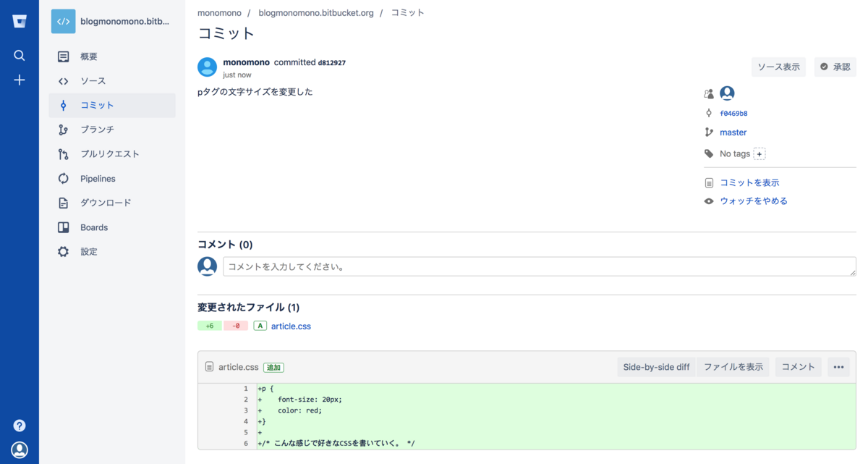Add a tag with plus button
The width and height of the screenshot is (868, 464).
point(759,154)
